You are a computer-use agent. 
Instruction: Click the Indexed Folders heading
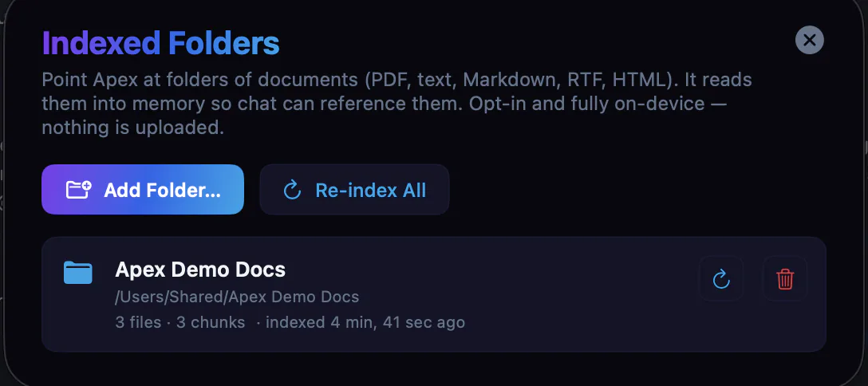pos(160,44)
